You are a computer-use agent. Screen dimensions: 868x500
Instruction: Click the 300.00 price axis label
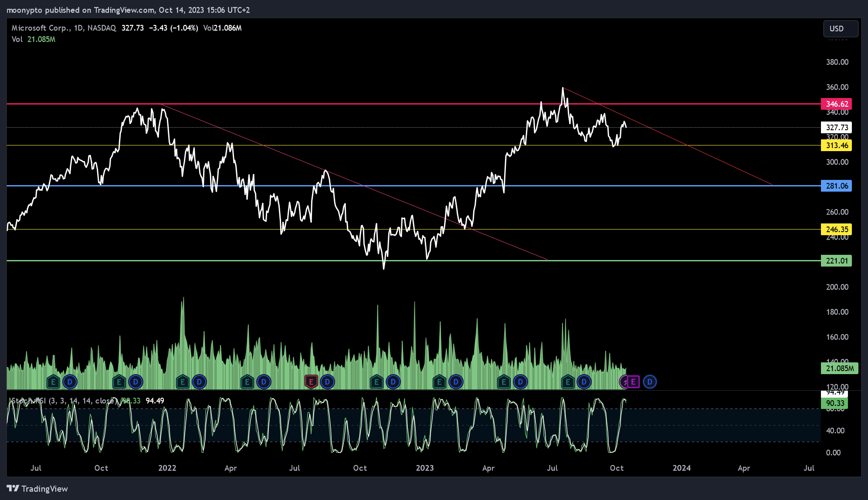[837, 162]
